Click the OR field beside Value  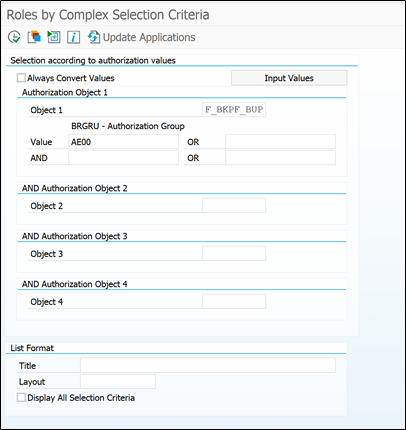pyautogui.click(x=280, y=142)
